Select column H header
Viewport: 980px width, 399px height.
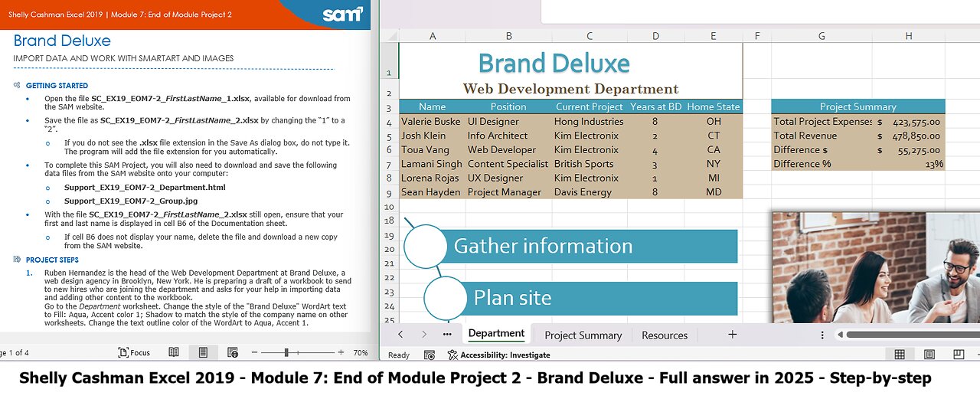[x=908, y=36]
